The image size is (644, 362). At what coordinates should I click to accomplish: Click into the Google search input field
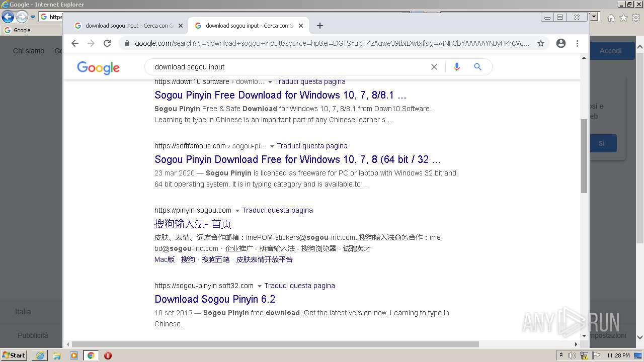(289, 67)
